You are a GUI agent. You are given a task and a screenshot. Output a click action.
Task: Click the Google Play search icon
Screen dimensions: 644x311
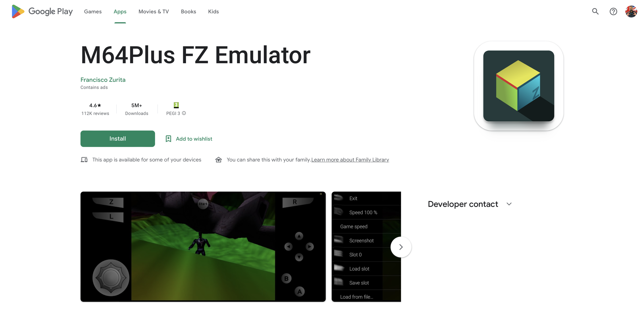coord(596,11)
